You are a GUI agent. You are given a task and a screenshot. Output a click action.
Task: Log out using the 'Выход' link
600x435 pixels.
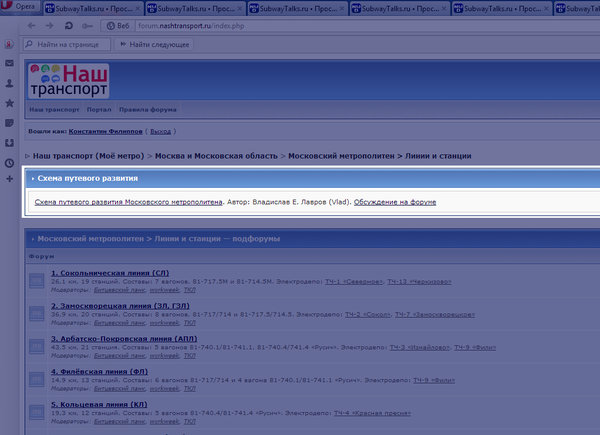pyautogui.click(x=161, y=131)
